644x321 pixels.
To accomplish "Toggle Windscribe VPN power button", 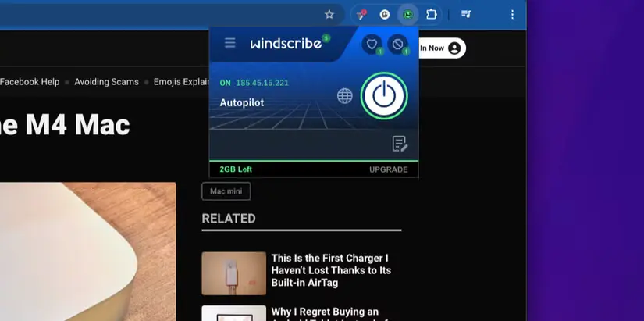I will [x=384, y=96].
